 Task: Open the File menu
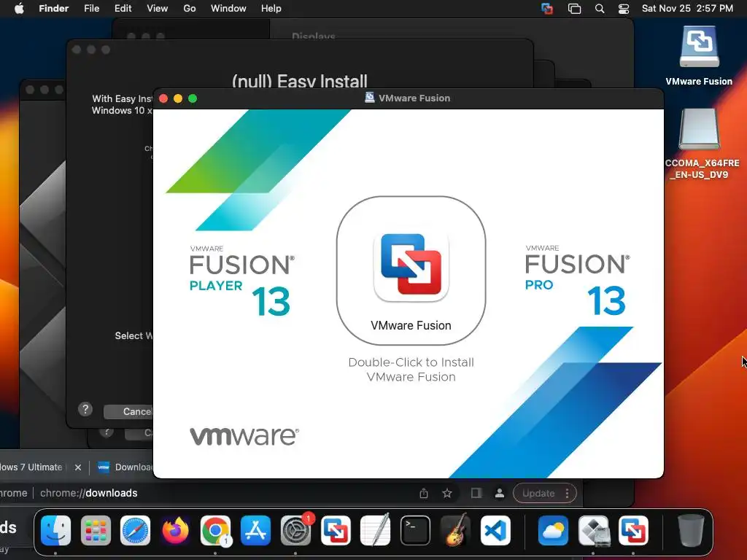coord(91,9)
